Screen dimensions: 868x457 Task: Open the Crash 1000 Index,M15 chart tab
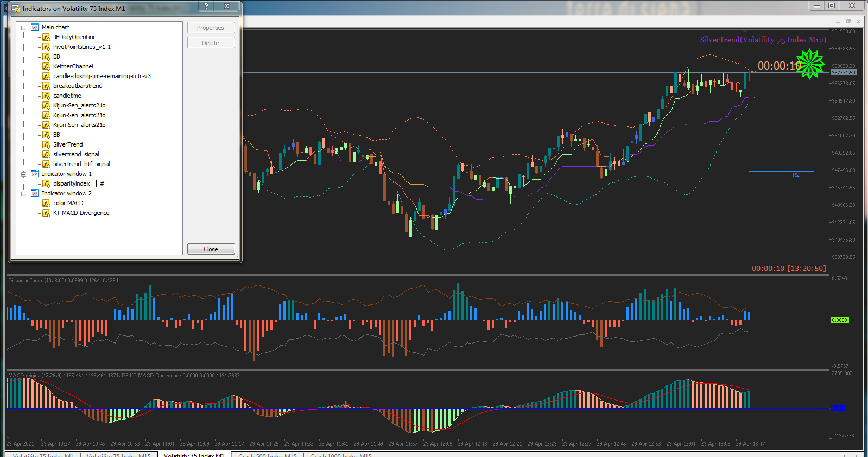[x=340, y=455]
